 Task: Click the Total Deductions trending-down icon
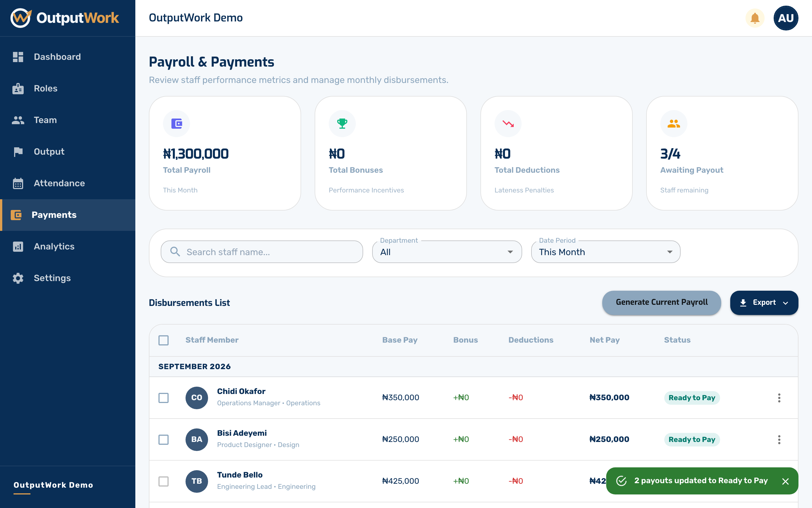coord(508,124)
